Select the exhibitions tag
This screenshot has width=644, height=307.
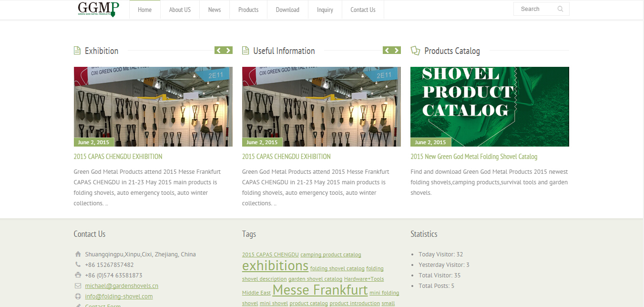(x=275, y=265)
